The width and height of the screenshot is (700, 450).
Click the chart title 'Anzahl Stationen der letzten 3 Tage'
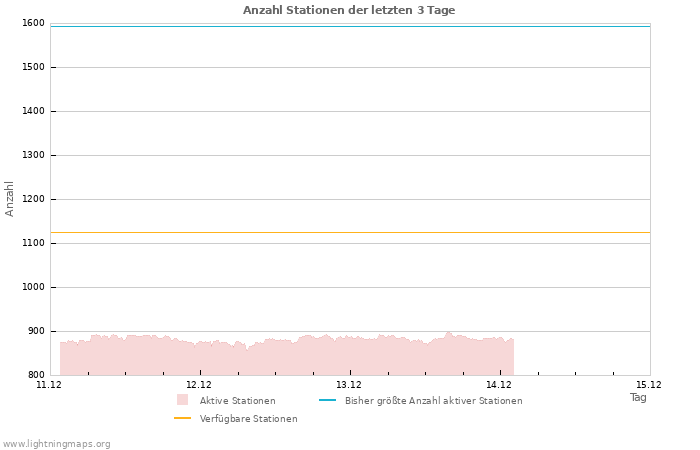click(349, 10)
